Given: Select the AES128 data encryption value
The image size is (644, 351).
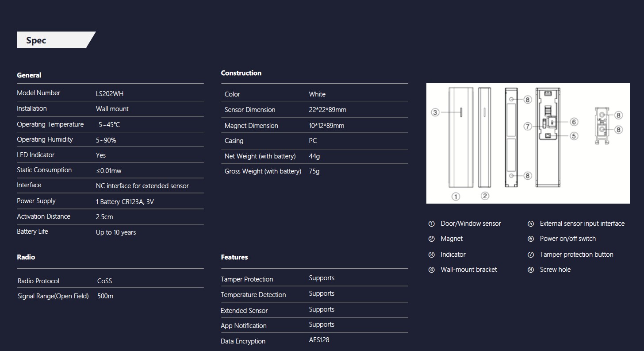Looking at the screenshot, I should click(x=319, y=340).
